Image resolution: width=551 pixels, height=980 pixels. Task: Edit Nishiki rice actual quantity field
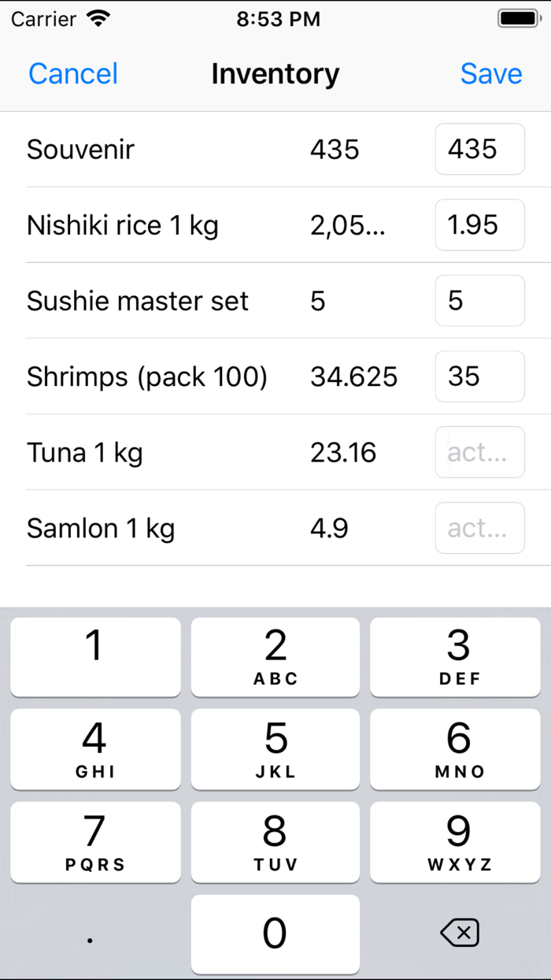(479, 225)
